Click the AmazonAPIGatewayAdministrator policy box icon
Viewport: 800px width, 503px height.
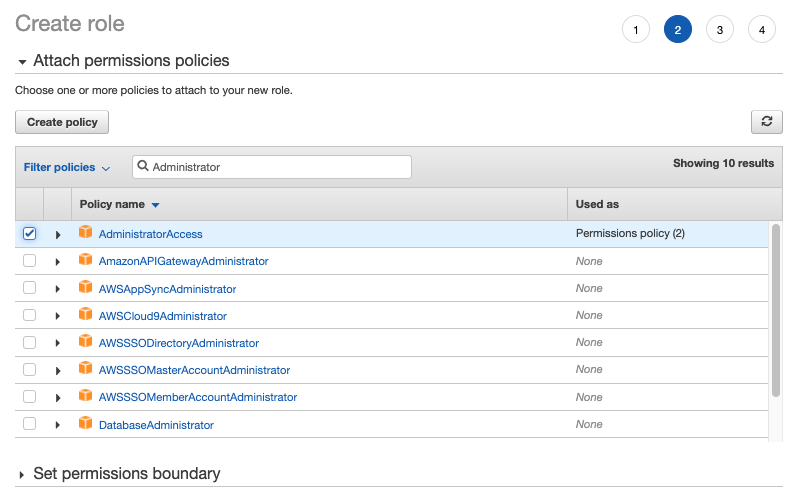pos(85,260)
